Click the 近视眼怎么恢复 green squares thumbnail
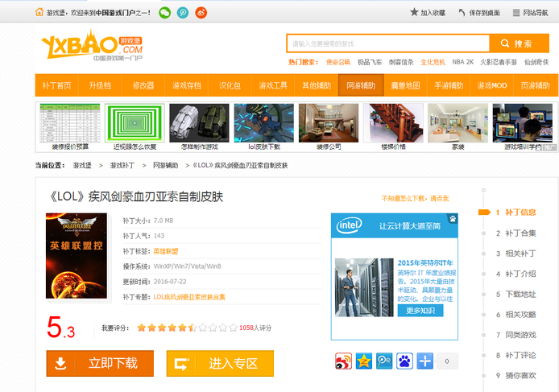Viewport: 559px width, 392px height. pyautogui.click(x=135, y=123)
